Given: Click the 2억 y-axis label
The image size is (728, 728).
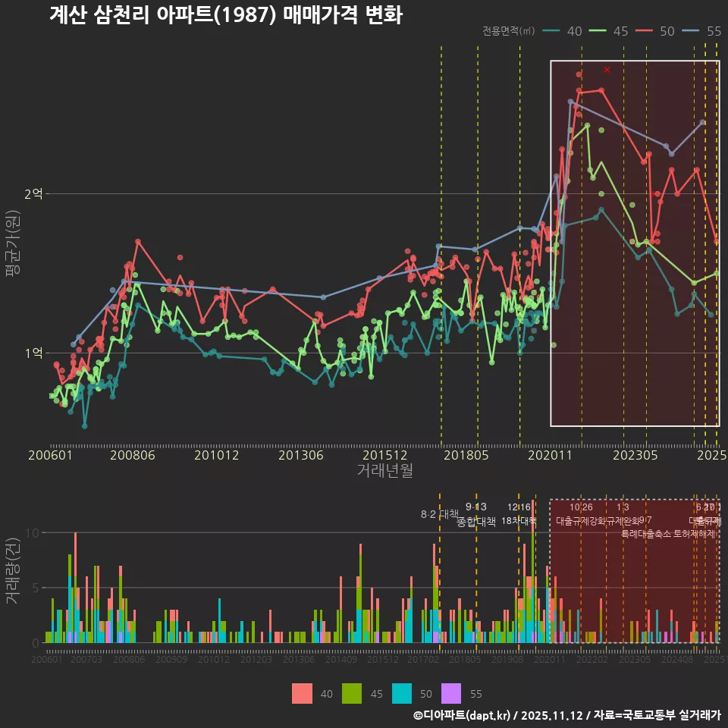Looking at the screenshot, I should (x=33, y=194).
